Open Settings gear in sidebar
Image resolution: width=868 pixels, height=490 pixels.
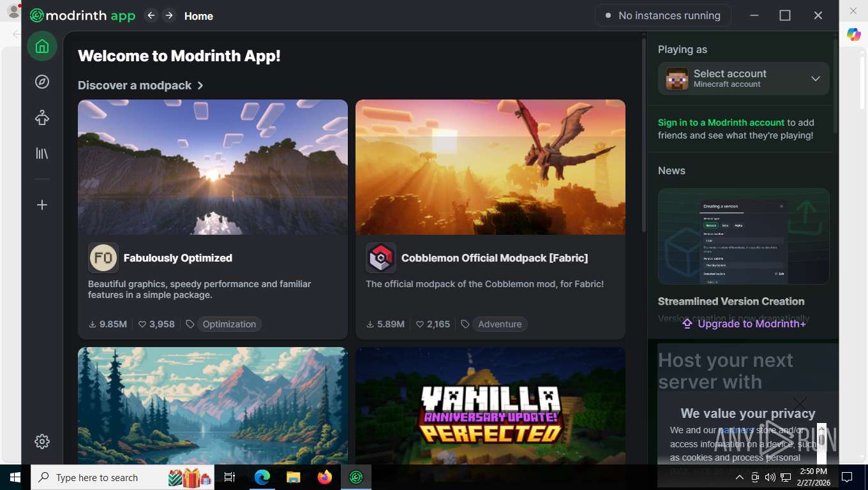[42, 442]
